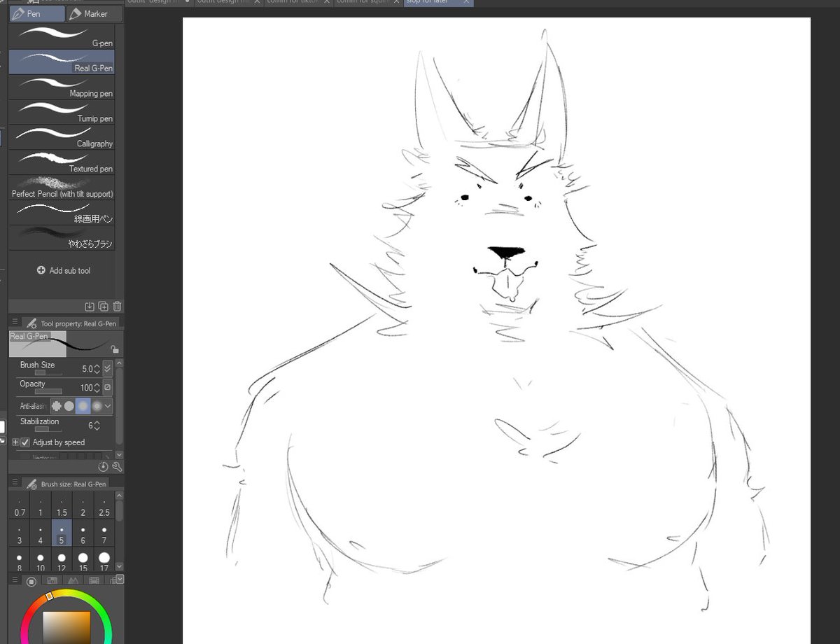Image resolution: width=840 pixels, height=644 pixels.
Task: Open Brush size panel menu icon
Action: coord(15,483)
